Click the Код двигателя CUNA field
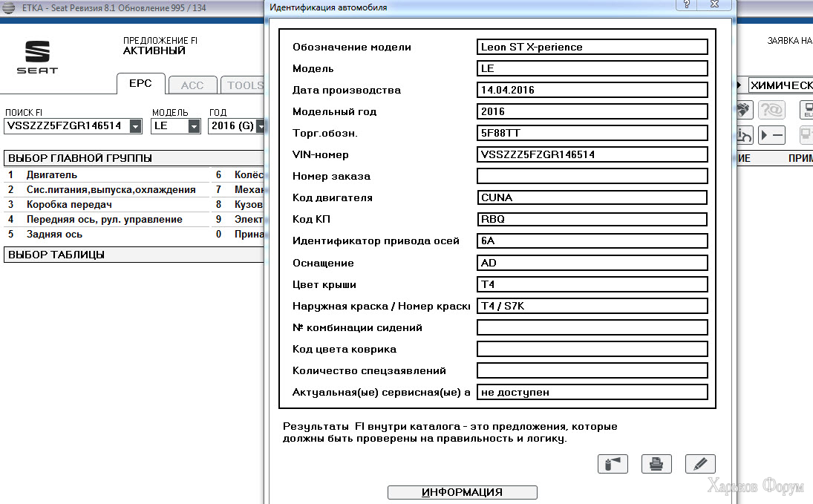 (592, 197)
